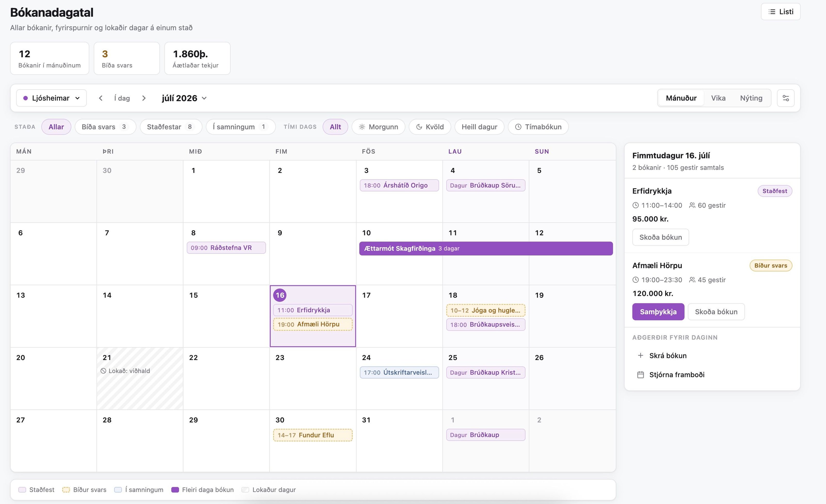The width and height of the screenshot is (826, 504).
Task: Open 19:00 Afmæli Hörpu event in calendar
Action: click(x=313, y=324)
